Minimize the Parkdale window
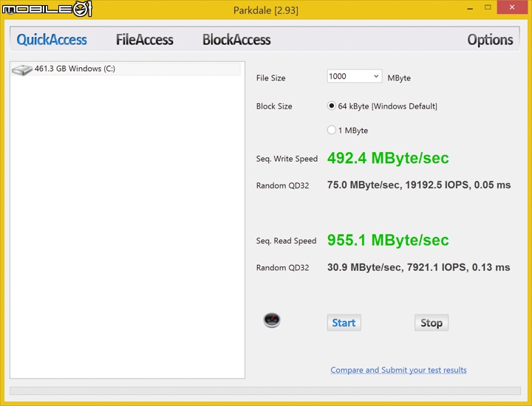The image size is (532, 406). click(470, 8)
